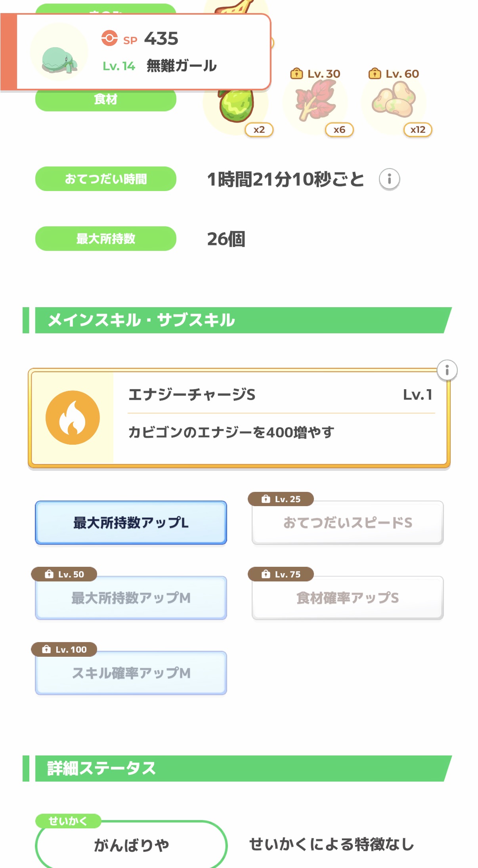Tap locked スキル確率アップM sub skill
This screenshot has height=868, width=478.
point(131,673)
